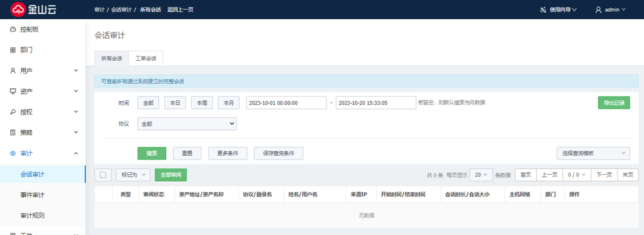644x235 pixels.
Task: Collapse the 审计 sidebar menu chevron
Action: tap(76, 154)
